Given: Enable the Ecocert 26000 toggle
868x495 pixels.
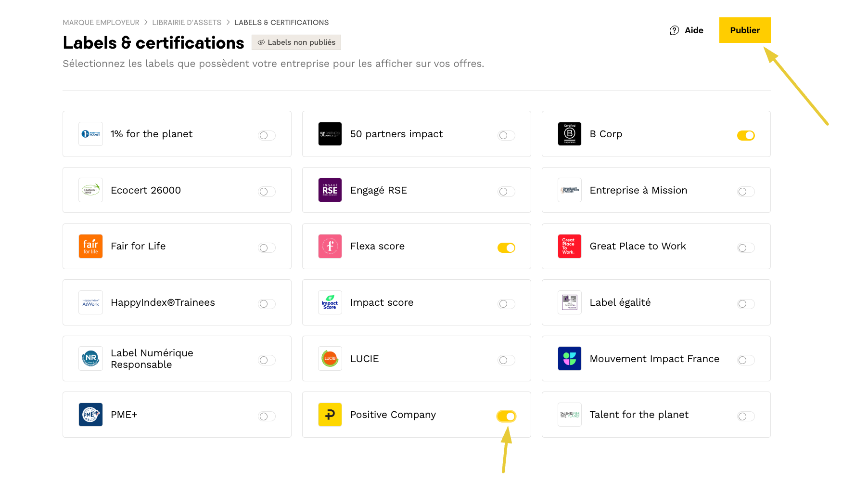Looking at the screenshot, I should 267,192.
